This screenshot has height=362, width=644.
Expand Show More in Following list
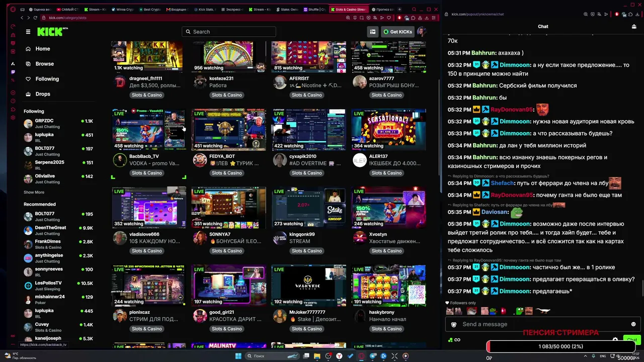click(34, 192)
